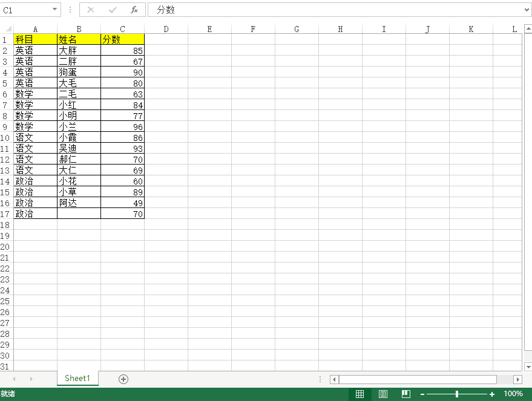
Task: Select column A header
Action: point(35,29)
